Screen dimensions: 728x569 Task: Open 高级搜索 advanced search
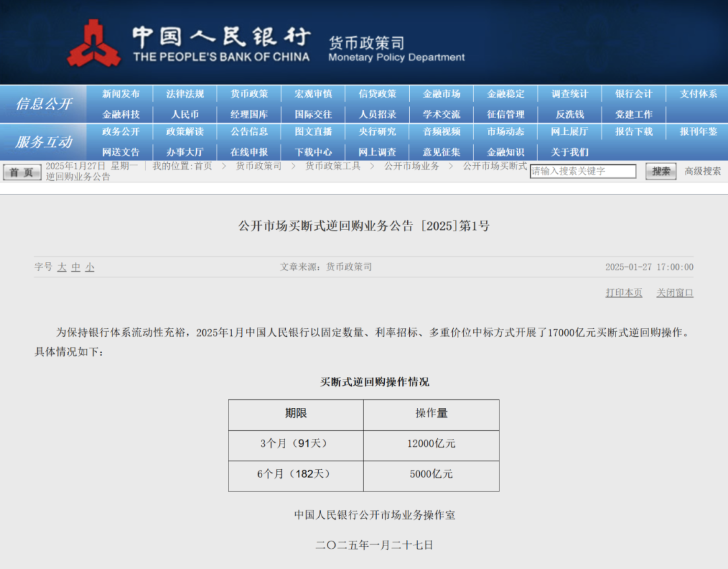[x=702, y=171]
